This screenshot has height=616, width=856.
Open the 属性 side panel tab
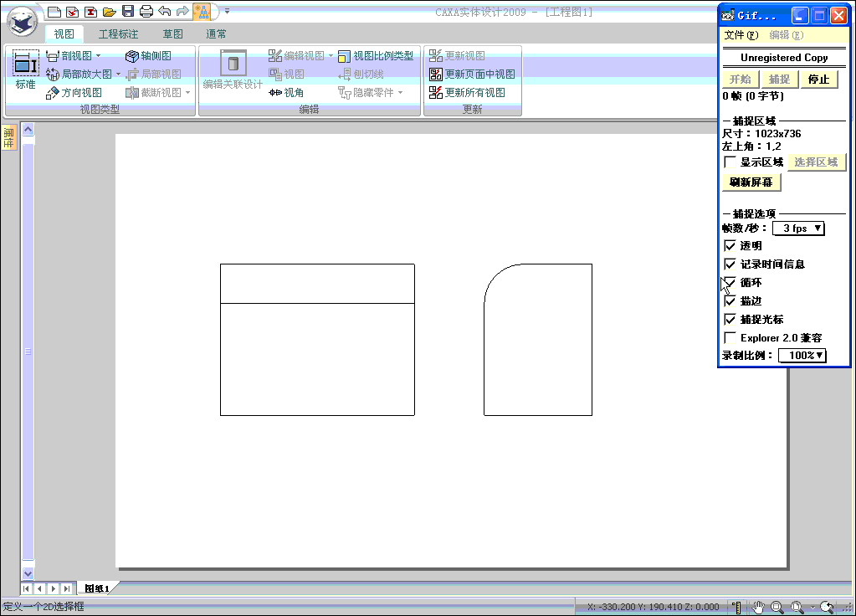click(x=8, y=137)
